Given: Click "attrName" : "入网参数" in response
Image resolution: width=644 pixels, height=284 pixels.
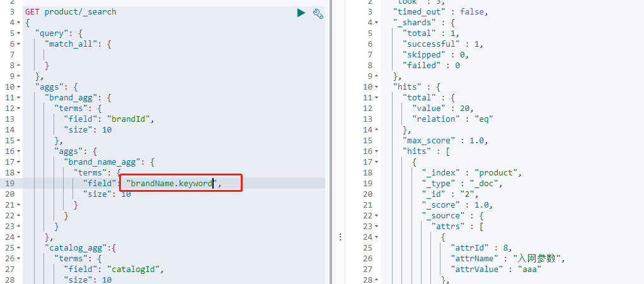Looking at the screenshot, I should click(x=508, y=259).
